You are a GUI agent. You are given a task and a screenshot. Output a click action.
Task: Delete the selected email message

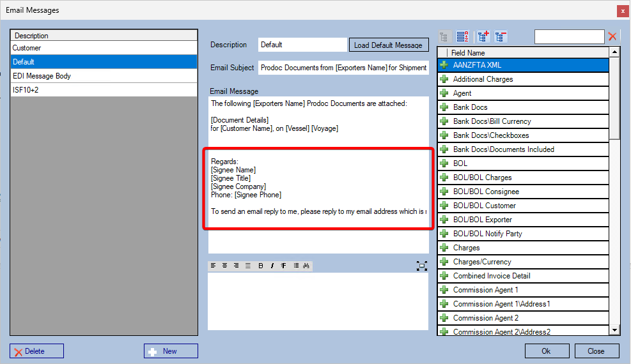click(36, 351)
